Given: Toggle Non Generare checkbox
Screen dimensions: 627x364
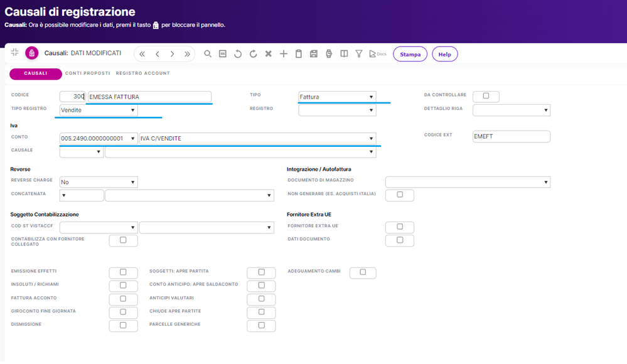Looking at the screenshot, I should (400, 195).
